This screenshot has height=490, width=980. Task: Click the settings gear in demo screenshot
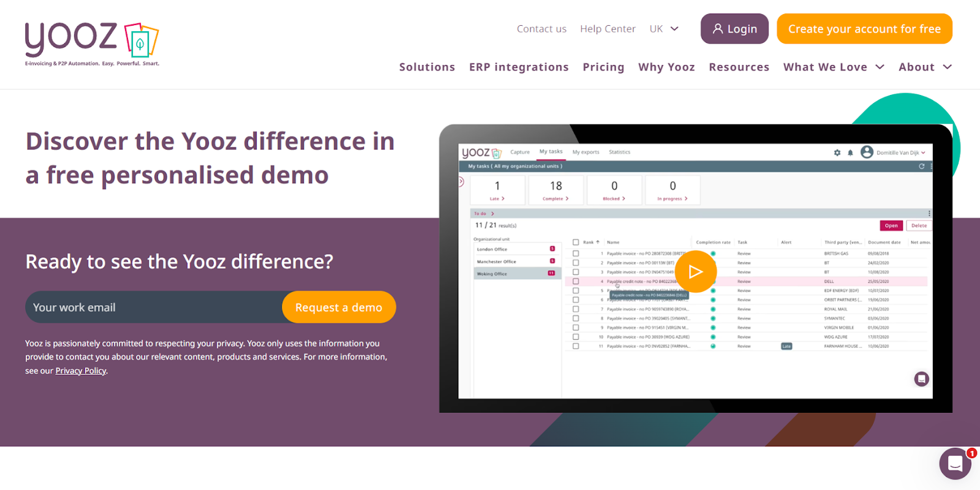click(x=837, y=153)
